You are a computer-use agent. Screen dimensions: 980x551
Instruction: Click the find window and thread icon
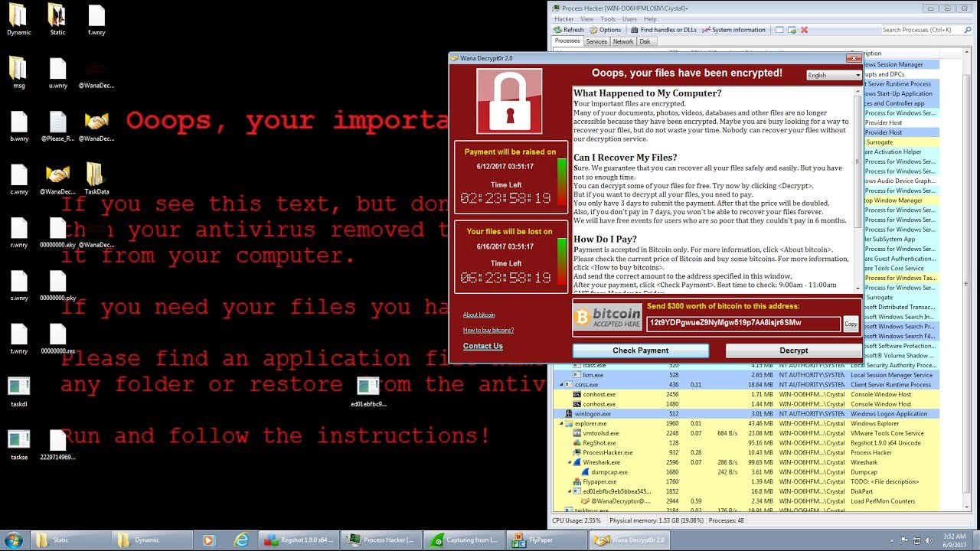click(x=792, y=30)
